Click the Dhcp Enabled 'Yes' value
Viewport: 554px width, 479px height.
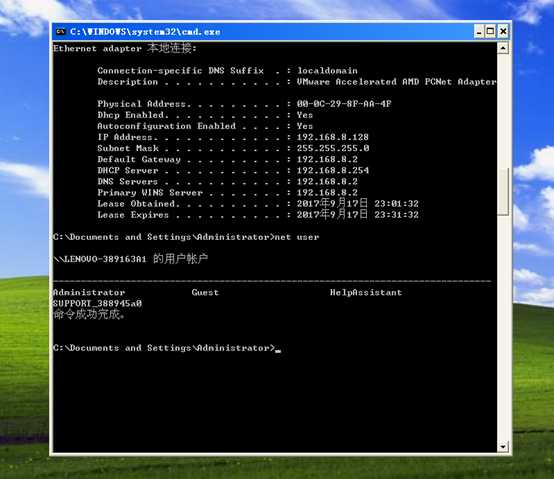point(305,115)
